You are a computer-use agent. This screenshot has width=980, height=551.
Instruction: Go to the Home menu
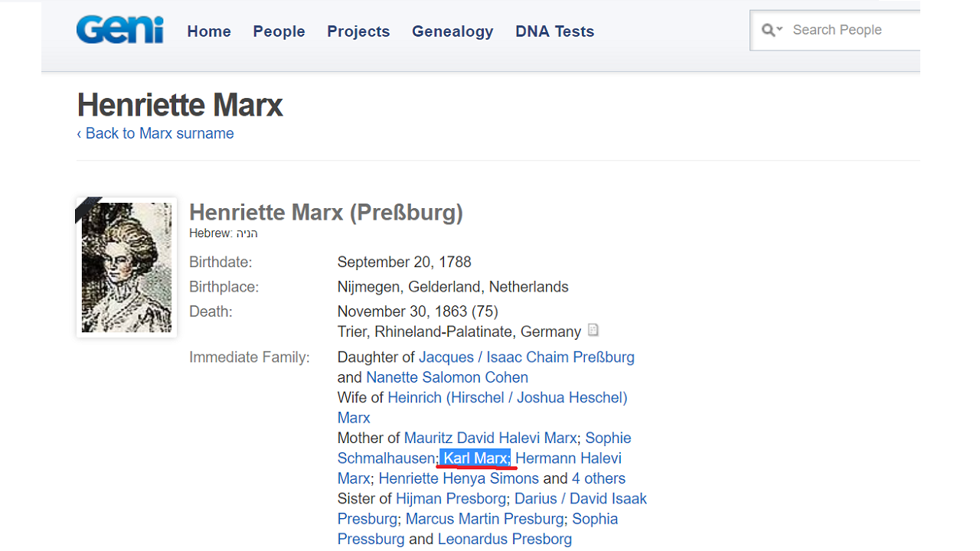[x=209, y=31]
